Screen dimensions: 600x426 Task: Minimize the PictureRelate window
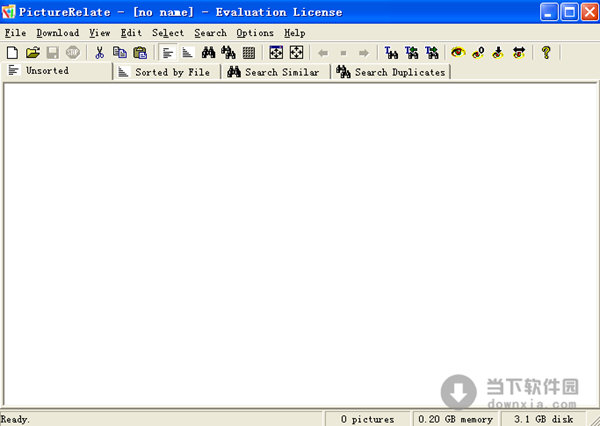[549, 12]
